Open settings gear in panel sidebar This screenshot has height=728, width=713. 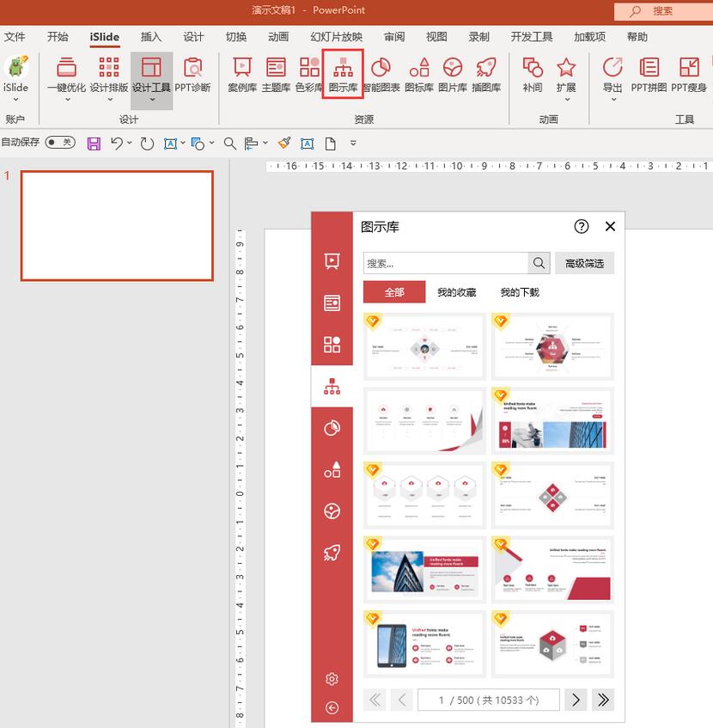tap(332, 679)
